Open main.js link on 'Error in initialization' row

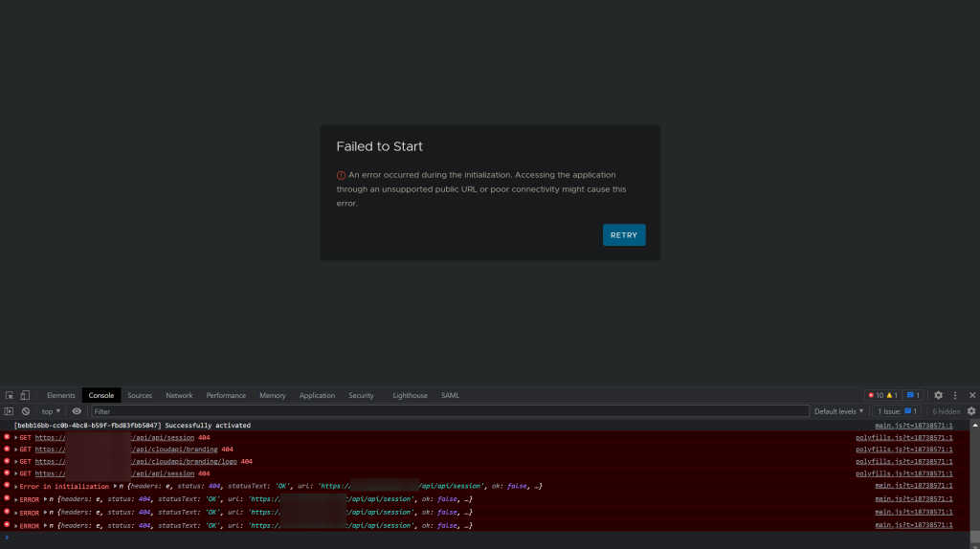click(x=914, y=485)
